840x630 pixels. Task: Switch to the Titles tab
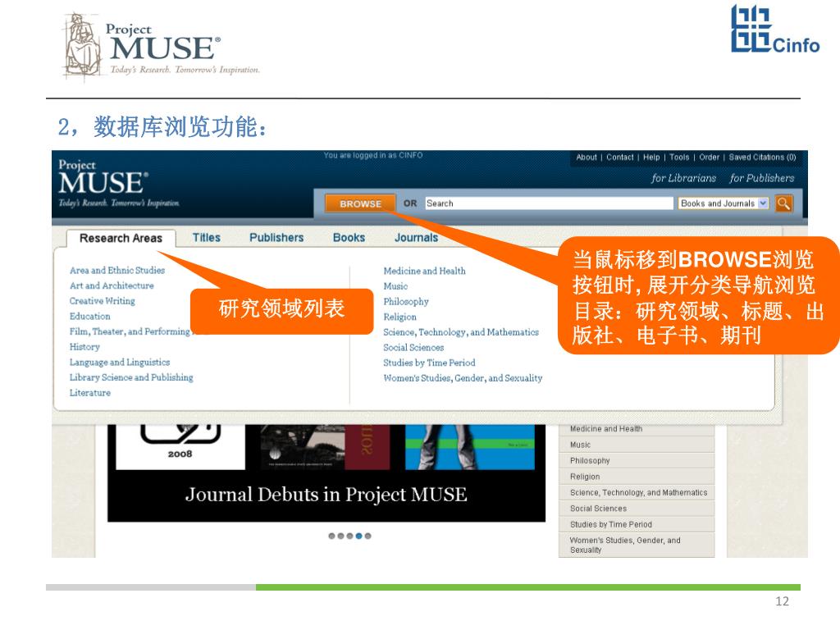207,237
